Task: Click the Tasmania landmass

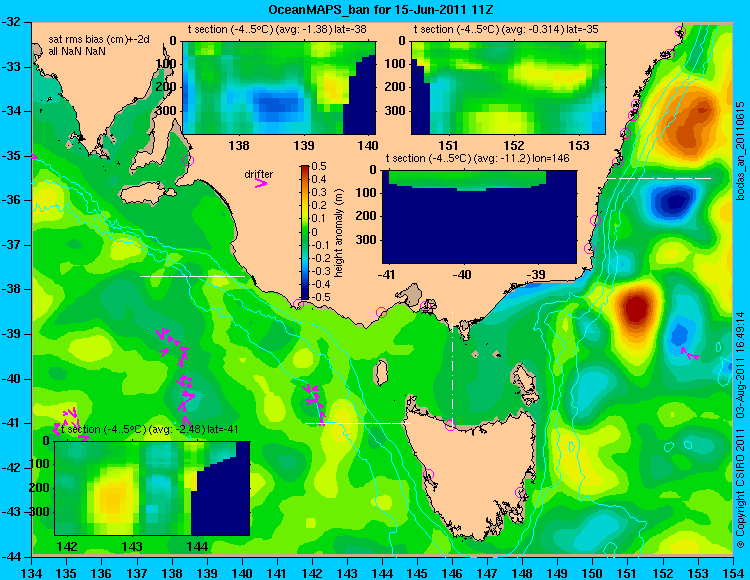Action: pos(474,473)
